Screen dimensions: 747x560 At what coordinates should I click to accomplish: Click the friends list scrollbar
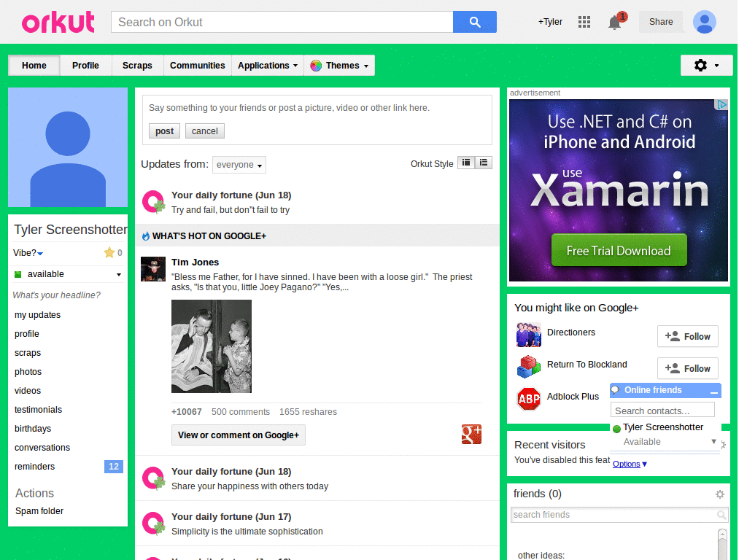click(722, 544)
